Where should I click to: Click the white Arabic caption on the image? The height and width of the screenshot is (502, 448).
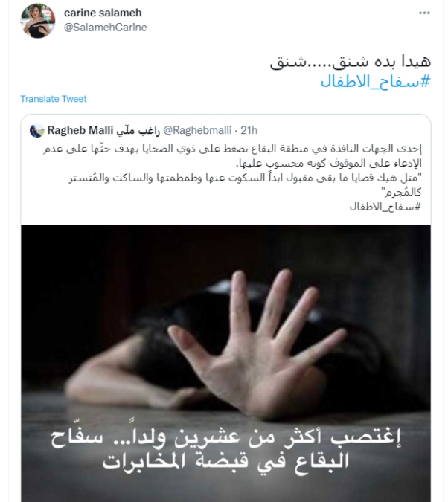click(x=226, y=448)
